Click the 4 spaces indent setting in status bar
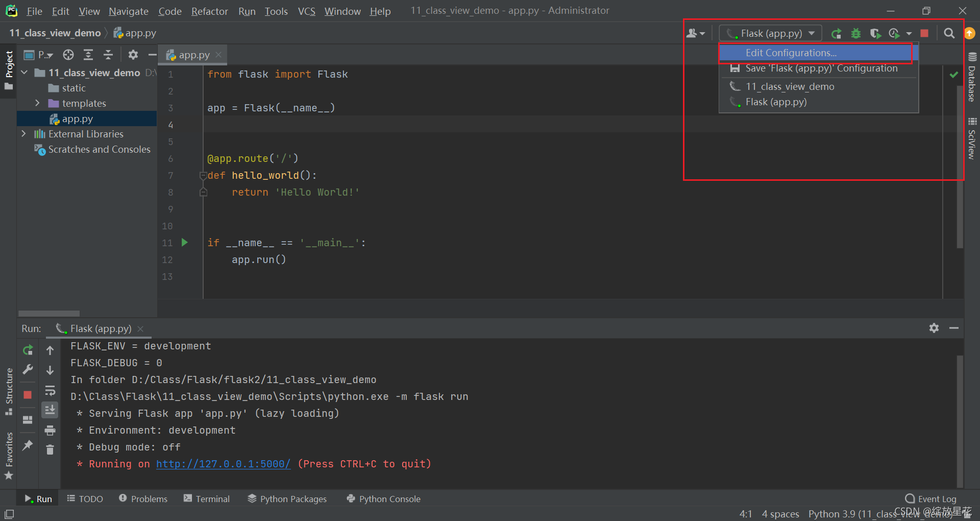The width and height of the screenshot is (980, 521). coord(780,514)
